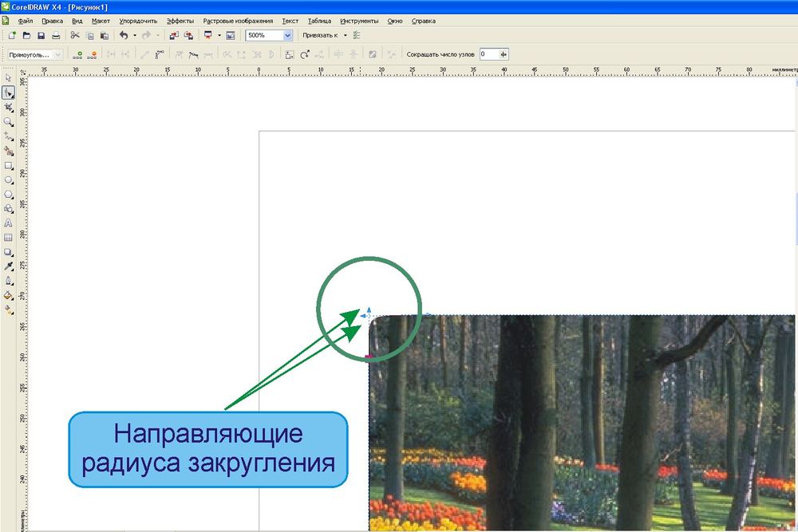
Task: Open the Вид menu
Action: click(77, 21)
